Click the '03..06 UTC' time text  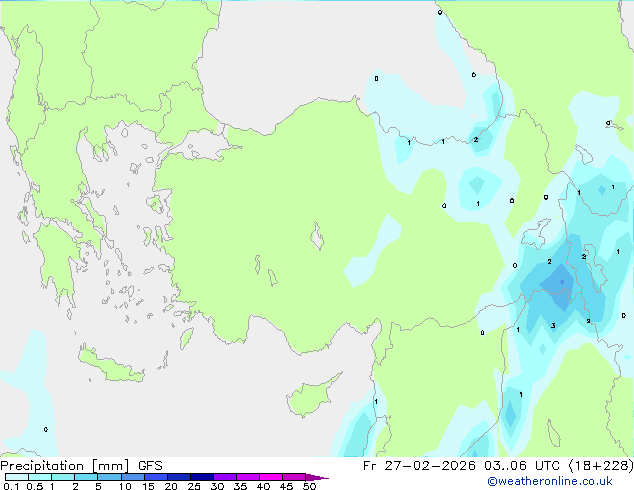point(522,466)
